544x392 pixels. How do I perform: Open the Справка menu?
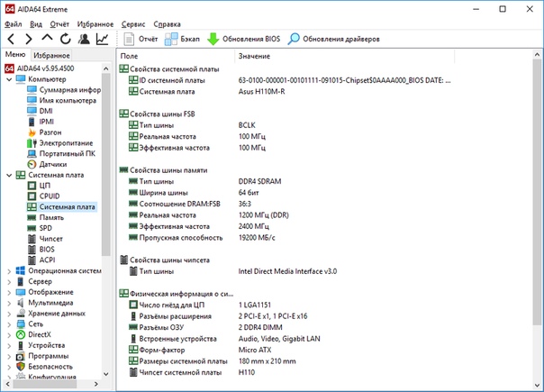[x=167, y=24]
